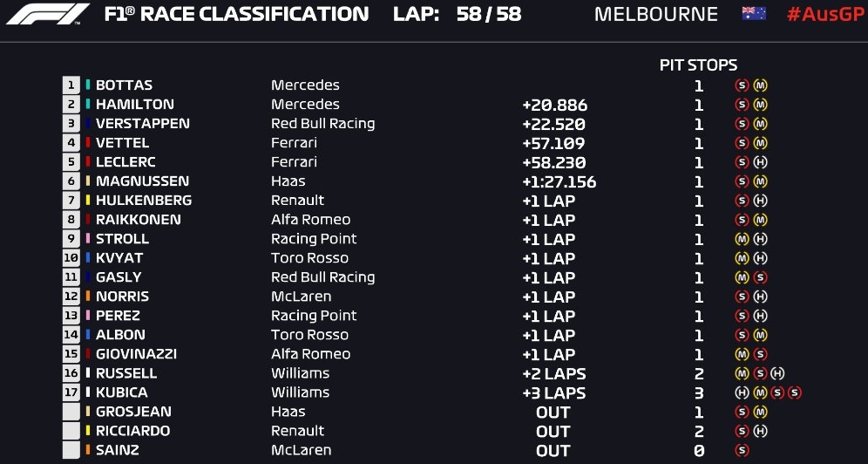Viewport: 868px width, 464px height.
Task: Select the Haas team name for Magnussen
Action: coord(288,181)
